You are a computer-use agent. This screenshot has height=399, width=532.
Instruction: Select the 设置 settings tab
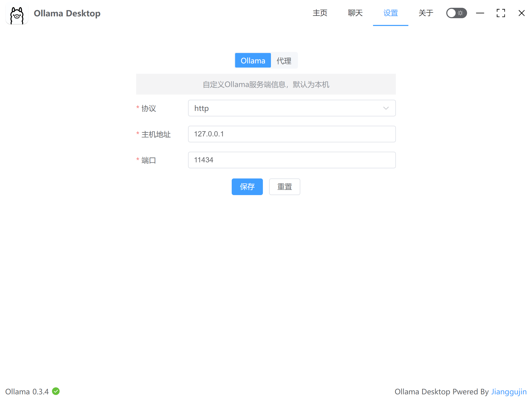pyautogui.click(x=390, y=13)
